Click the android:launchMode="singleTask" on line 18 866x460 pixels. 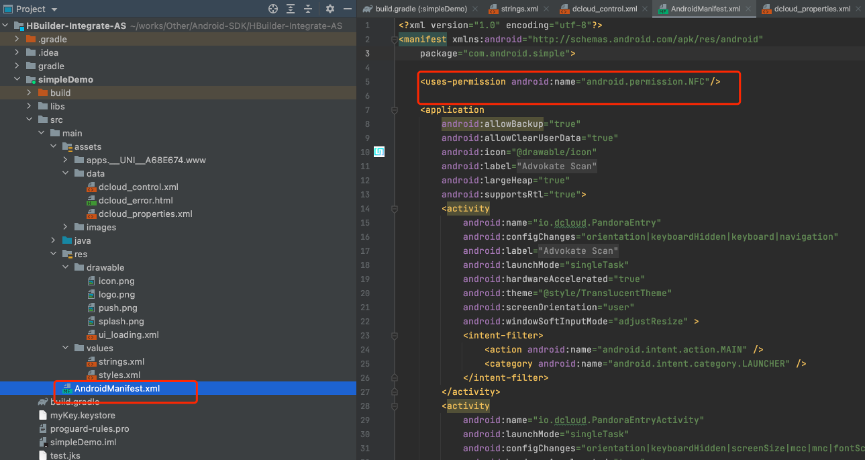(x=546, y=265)
